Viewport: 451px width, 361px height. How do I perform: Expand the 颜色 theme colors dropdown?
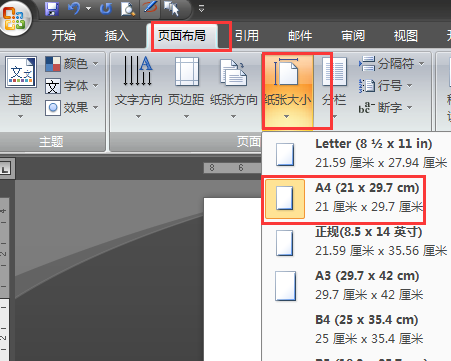(71, 63)
